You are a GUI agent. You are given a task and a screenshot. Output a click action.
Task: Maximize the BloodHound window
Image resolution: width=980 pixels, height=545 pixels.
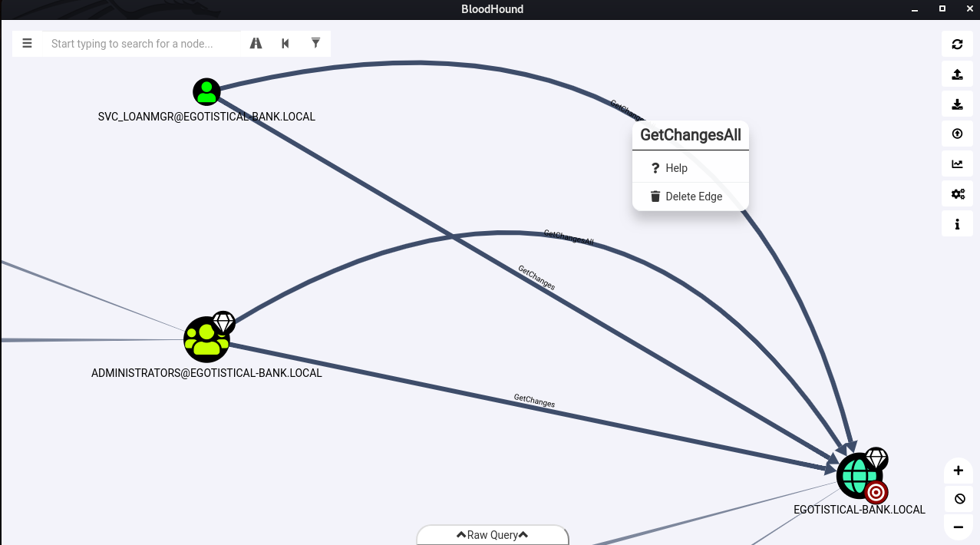[942, 9]
